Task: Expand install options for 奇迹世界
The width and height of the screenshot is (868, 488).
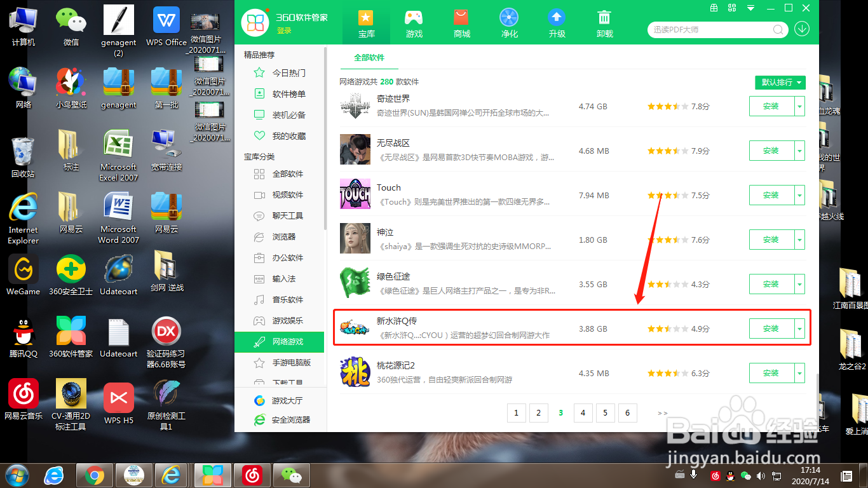Action: 800,106
